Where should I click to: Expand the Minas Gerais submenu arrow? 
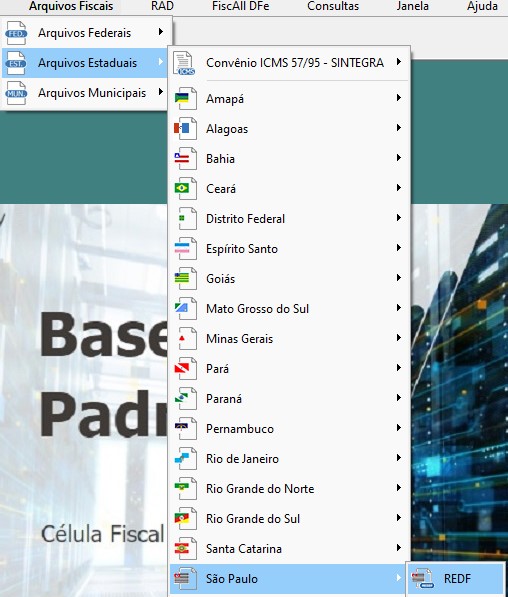(x=399, y=338)
